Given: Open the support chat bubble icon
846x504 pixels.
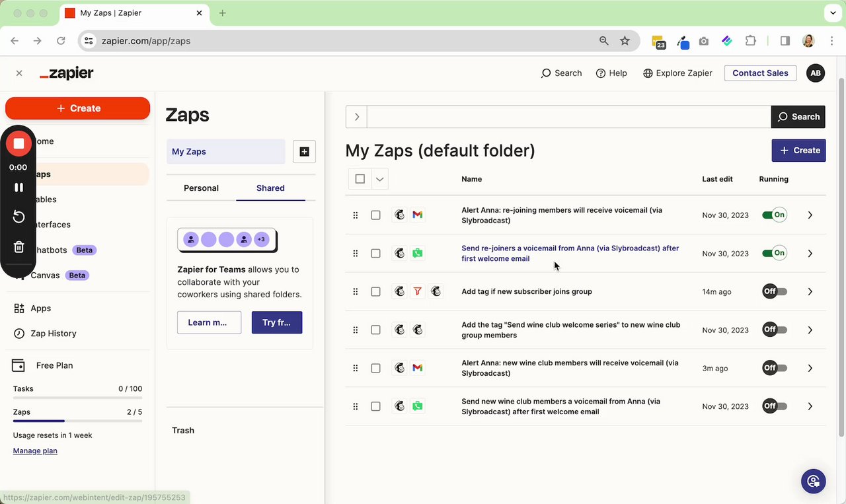Looking at the screenshot, I should pos(813,481).
